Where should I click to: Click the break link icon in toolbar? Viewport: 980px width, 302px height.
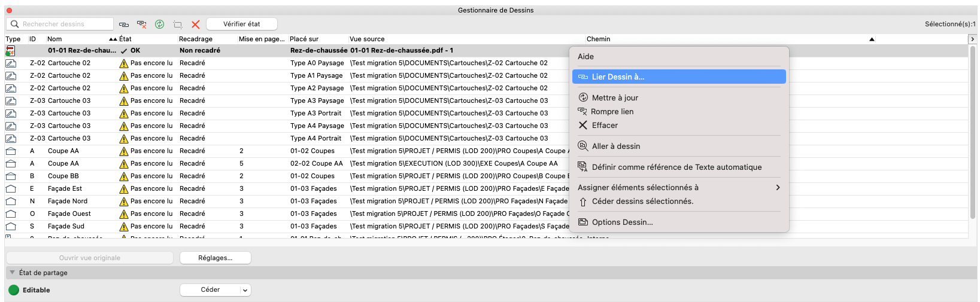pyautogui.click(x=142, y=25)
